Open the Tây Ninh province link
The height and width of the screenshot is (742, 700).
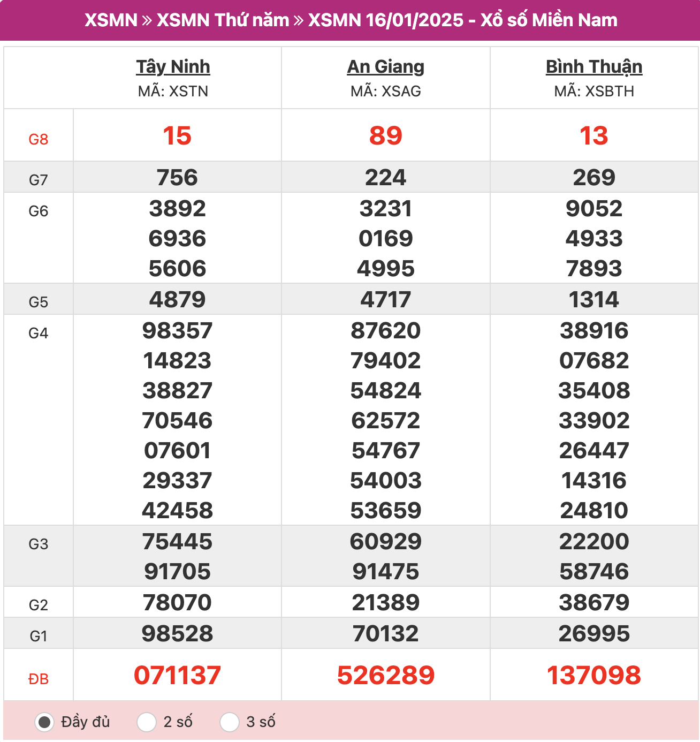173,67
